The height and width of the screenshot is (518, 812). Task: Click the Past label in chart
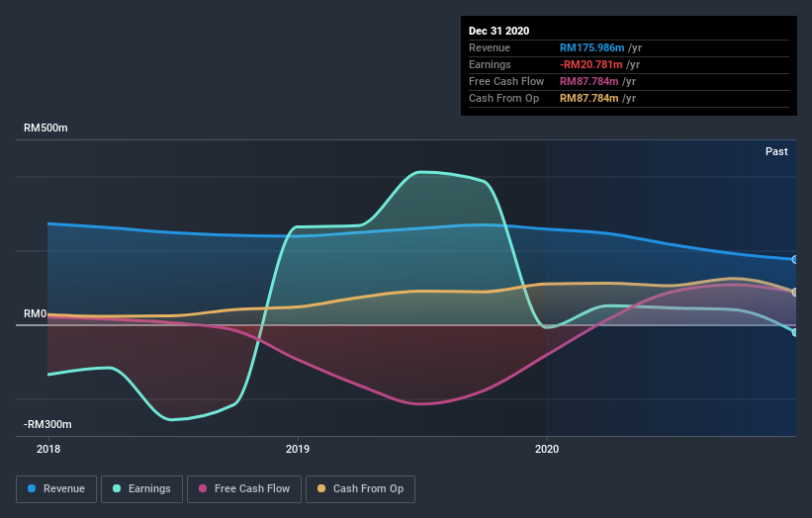776,151
